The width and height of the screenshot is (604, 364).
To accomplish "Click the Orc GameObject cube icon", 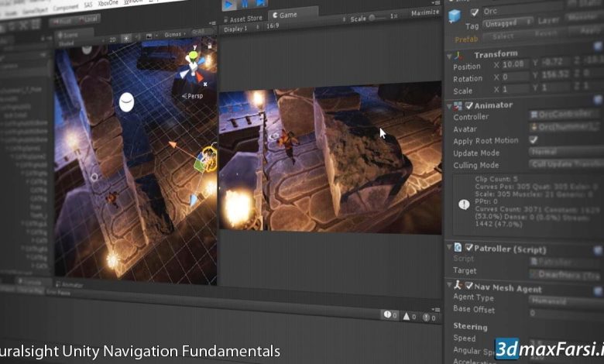I will click(x=455, y=15).
